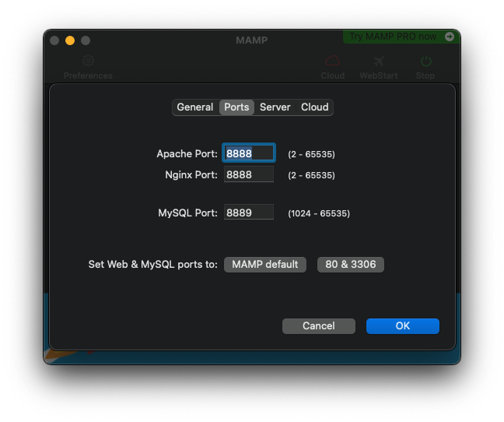Switch to the Server tab
504x422 pixels.
pos(275,107)
